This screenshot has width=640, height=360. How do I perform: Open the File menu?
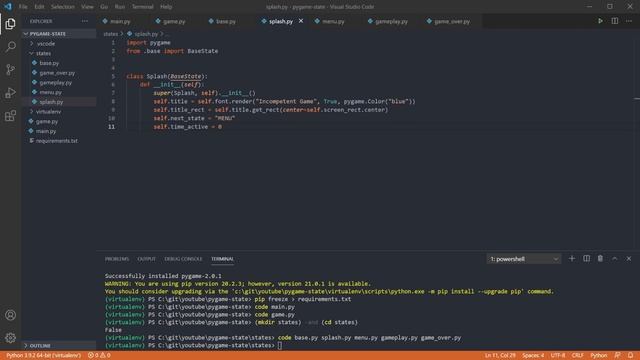23,7
